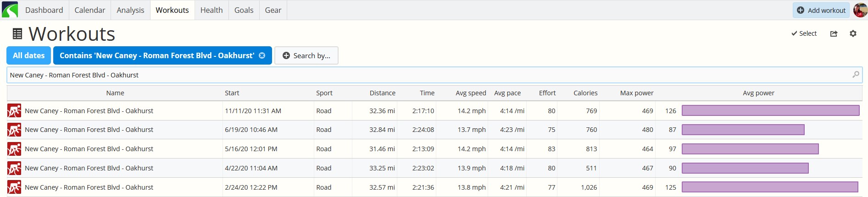Open the 5/16/20 New Caney workout
This screenshot has height=197, width=868.
pyautogui.click(x=89, y=149)
